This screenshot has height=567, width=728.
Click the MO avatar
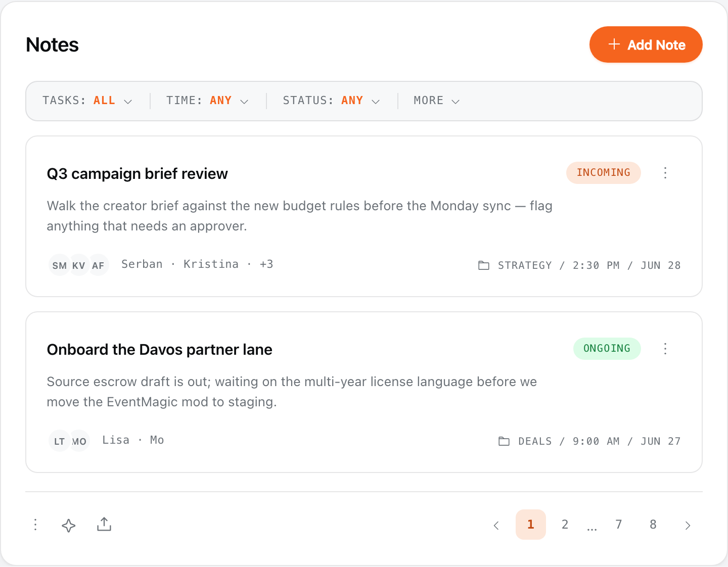pos(79,441)
